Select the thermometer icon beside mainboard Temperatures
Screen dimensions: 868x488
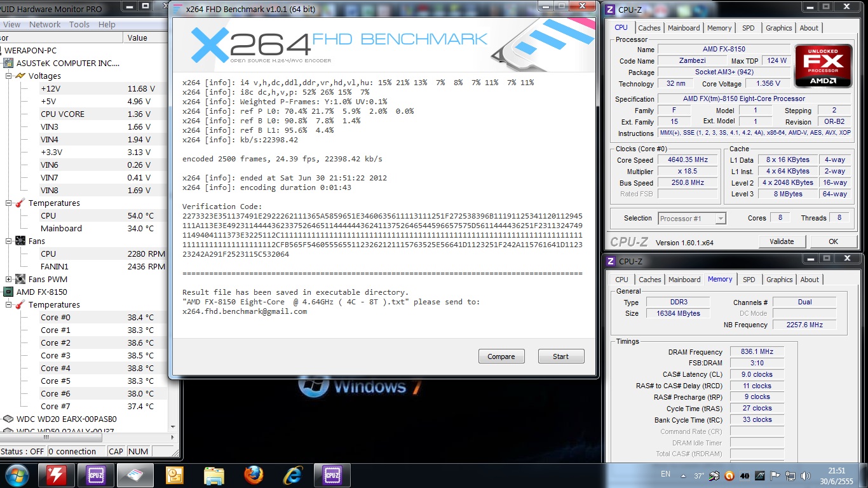20,203
